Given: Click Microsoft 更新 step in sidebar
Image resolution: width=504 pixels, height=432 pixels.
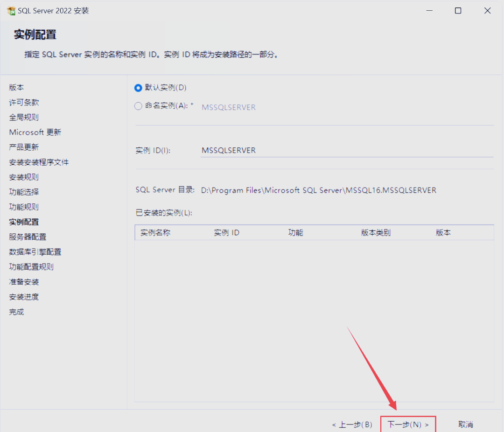Looking at the screenshot, I should coord(35,132).
